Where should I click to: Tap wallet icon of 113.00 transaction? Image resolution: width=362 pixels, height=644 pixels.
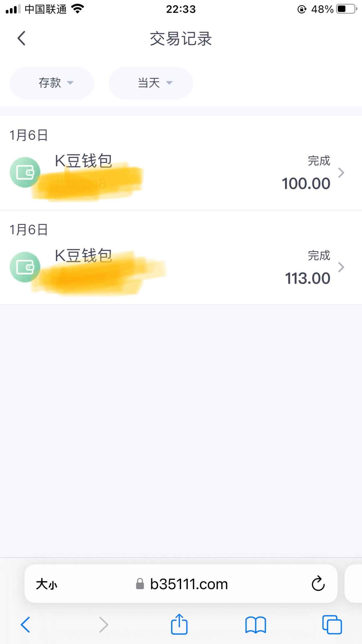coord(25,267)
